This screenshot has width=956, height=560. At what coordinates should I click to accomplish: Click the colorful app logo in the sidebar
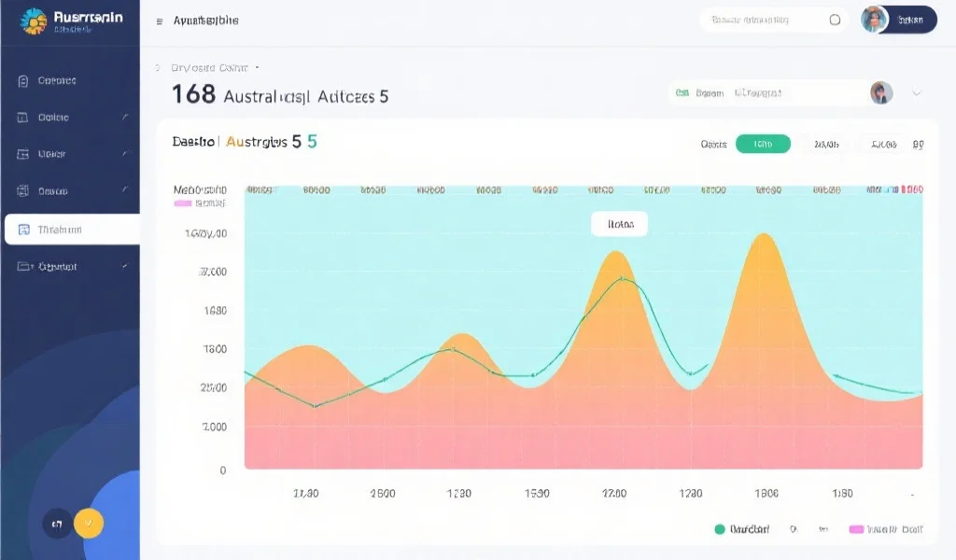point(33,21)
